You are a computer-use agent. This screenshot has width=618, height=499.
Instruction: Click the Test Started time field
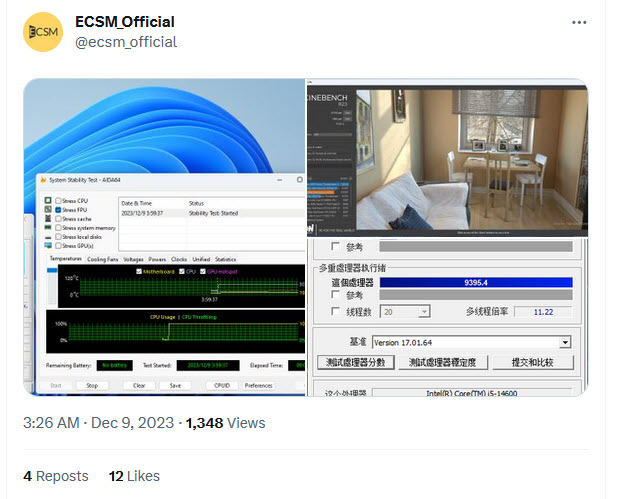(x=208, y=365)
